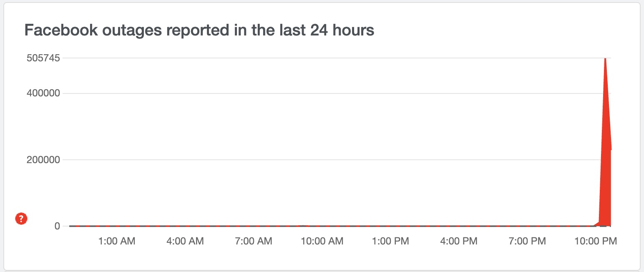Click the red question mark help icon
Screen dimensions: 644x272
coord(21,218)
